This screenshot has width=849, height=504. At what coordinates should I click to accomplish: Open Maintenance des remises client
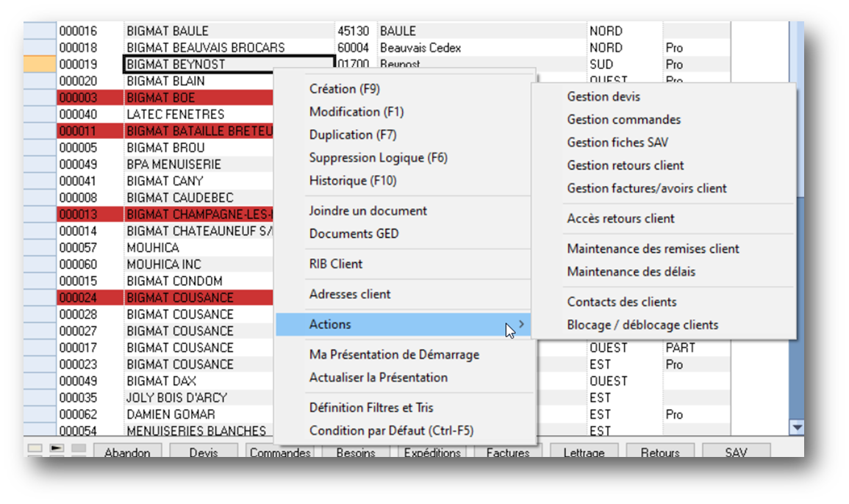point(653,249)
